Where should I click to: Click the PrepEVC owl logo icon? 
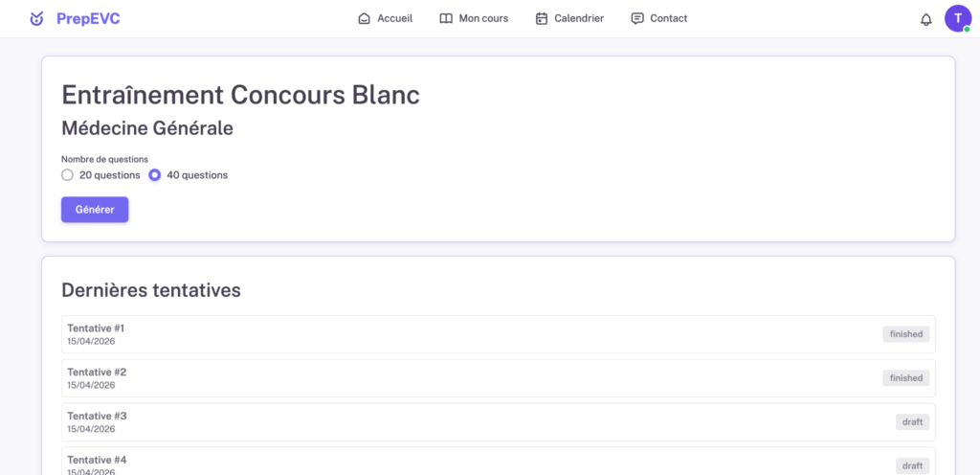(x=36, y=18)
